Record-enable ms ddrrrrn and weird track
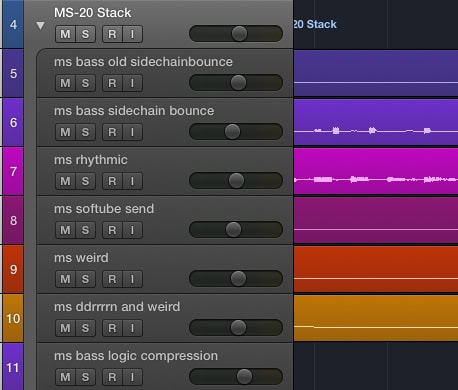This screenshot has height=390, width=458. tap(112, 328)
